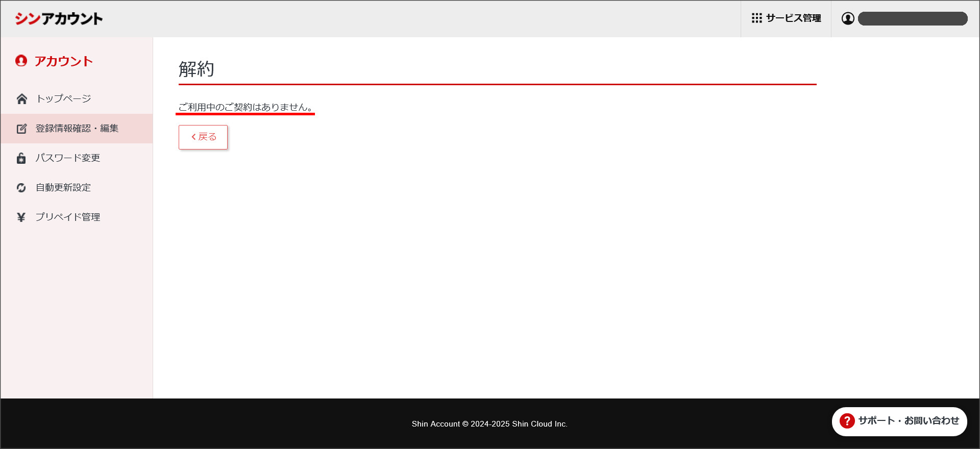
Task: Go to トップページ in sidebar
Action: (64, 99)
